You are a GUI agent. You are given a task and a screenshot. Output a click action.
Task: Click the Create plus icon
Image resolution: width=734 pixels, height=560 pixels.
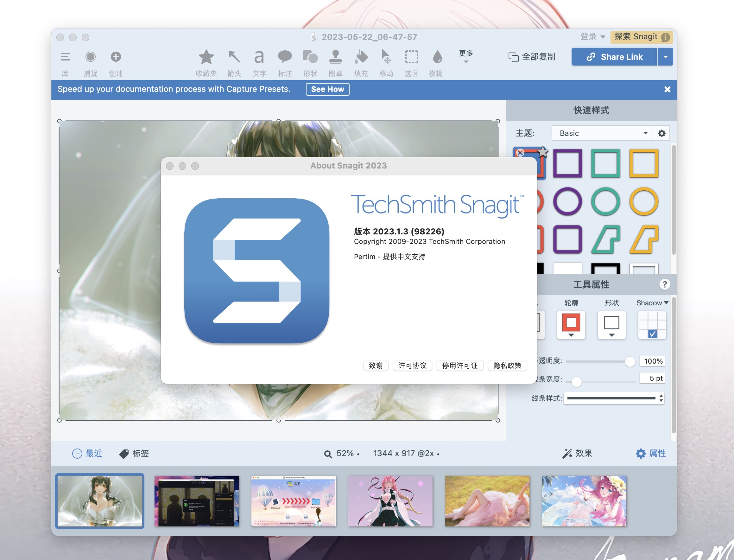(116, 57)
